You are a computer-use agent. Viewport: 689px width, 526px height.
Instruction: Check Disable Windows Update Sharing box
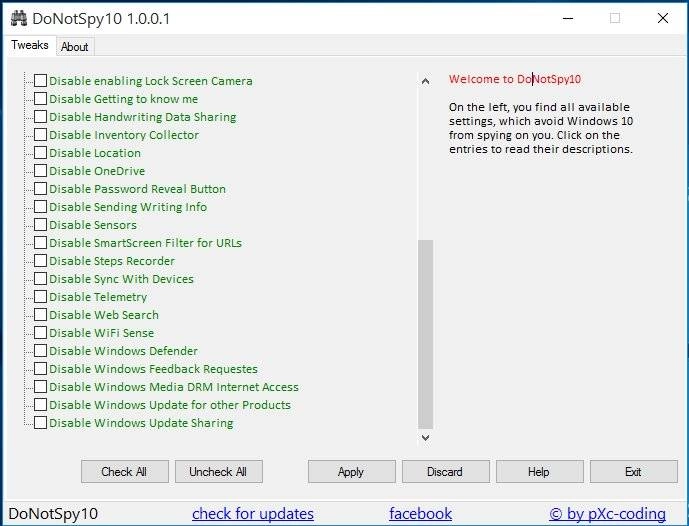point(40,423)
